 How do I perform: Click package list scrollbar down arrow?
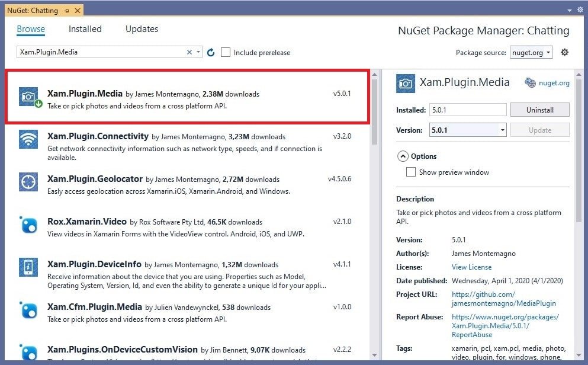pyautogui.click(x=374, y=355)
